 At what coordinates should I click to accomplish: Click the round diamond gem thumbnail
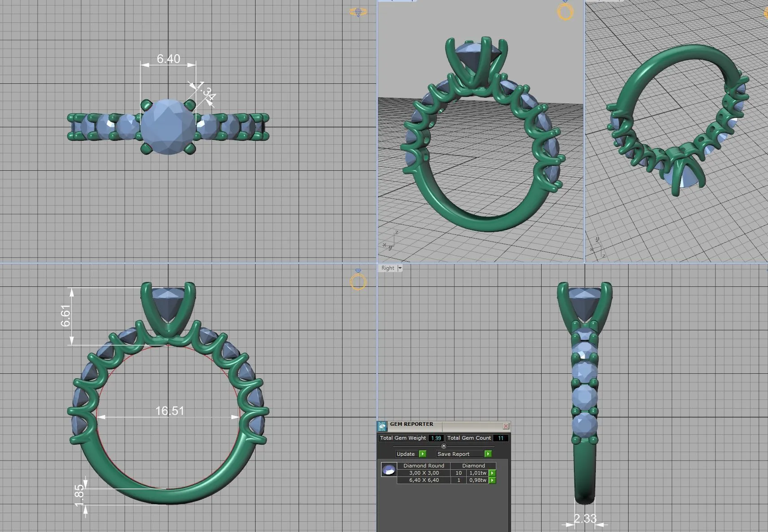coord(389,470)
